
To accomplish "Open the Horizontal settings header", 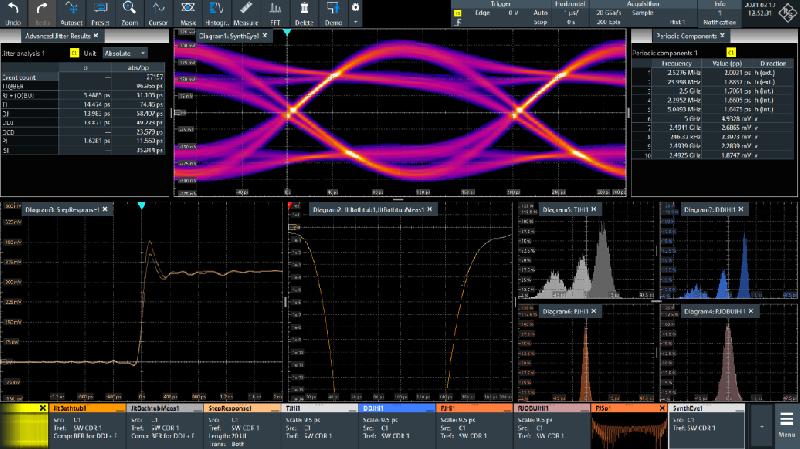I will 570,4.
